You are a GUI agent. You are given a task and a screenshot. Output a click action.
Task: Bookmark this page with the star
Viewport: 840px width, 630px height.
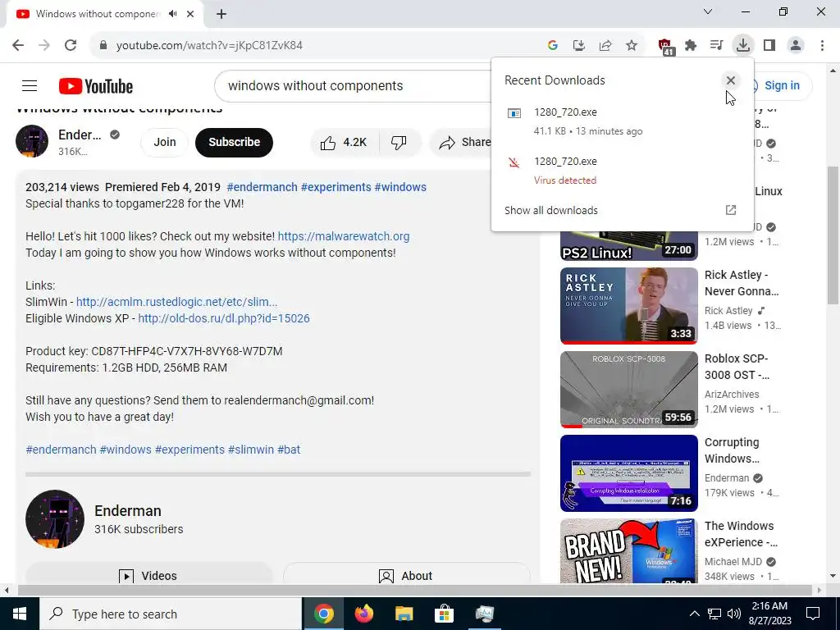pyautogui.click(x=632, y=46)
